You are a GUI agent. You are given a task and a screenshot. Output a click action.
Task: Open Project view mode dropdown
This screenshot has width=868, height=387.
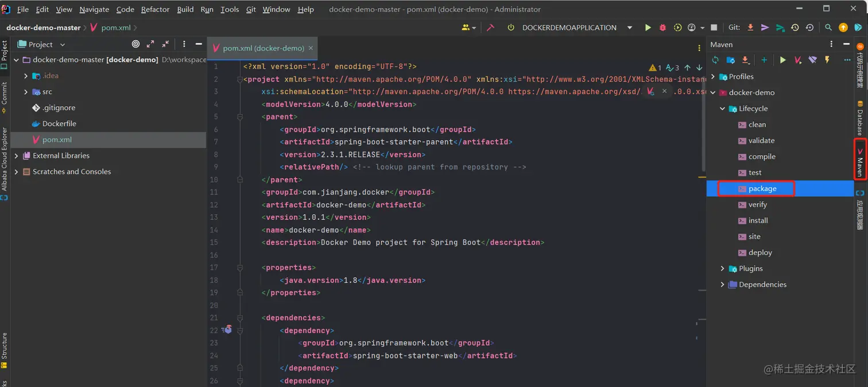[63, 45]
